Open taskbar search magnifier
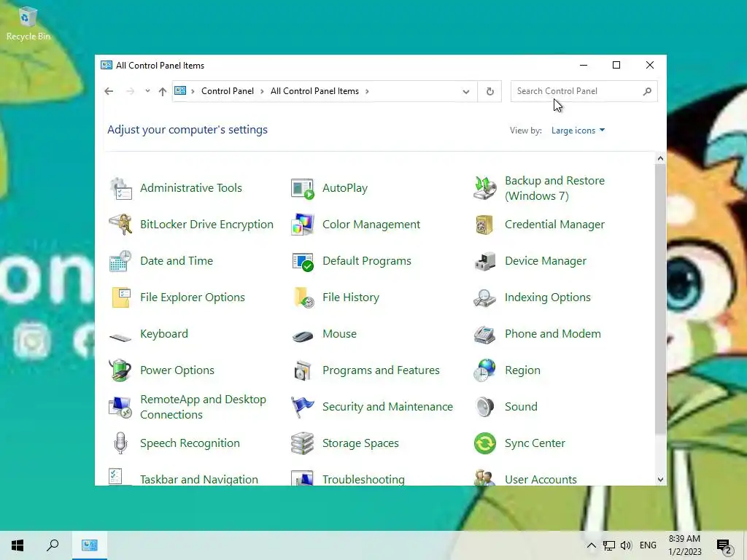The height and width of the screenshot is (560, 747). click(x=53, y=545)
